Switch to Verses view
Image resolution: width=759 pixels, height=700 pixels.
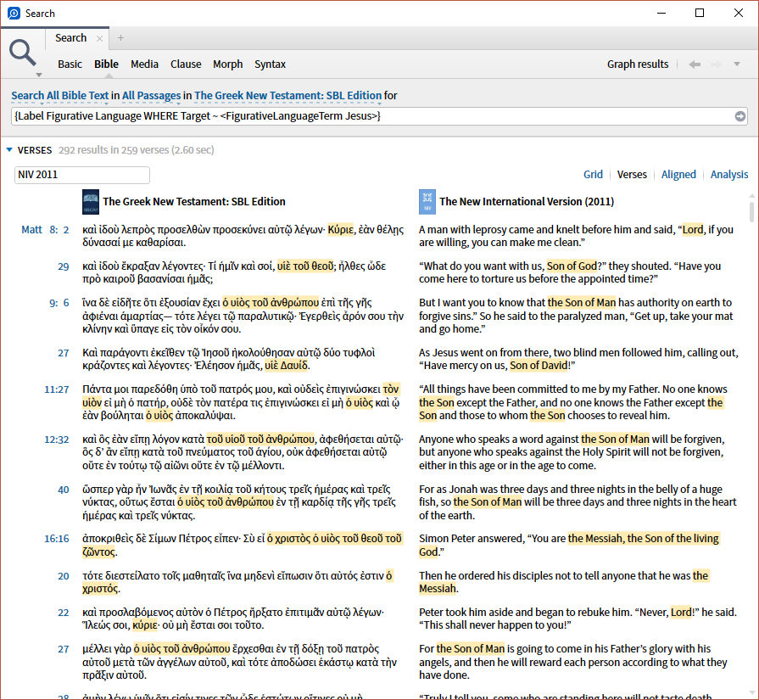click(x=632, y=175)
